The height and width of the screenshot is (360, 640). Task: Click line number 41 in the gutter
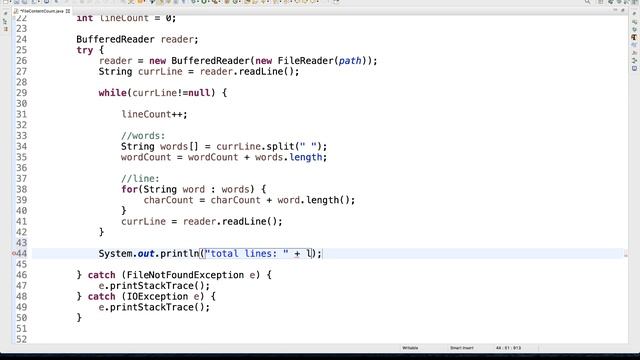coord(21,222)
